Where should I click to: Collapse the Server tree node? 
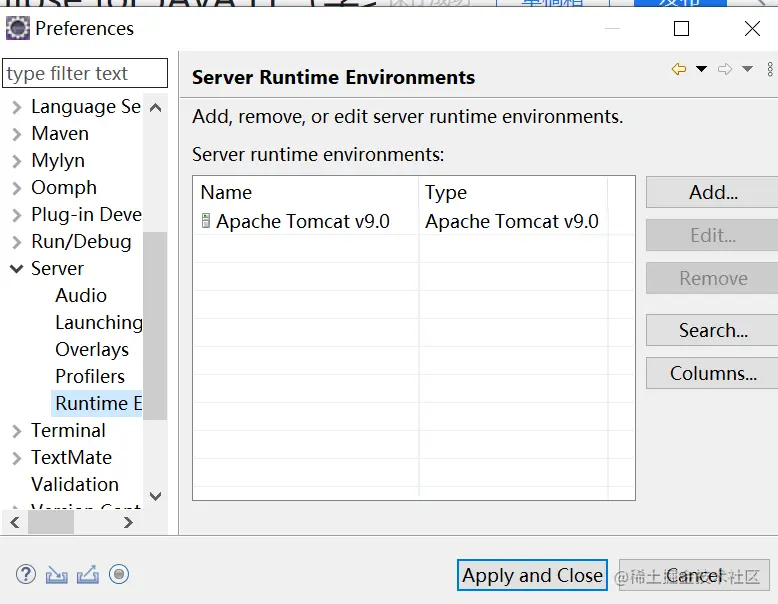[x=17, y=269]
